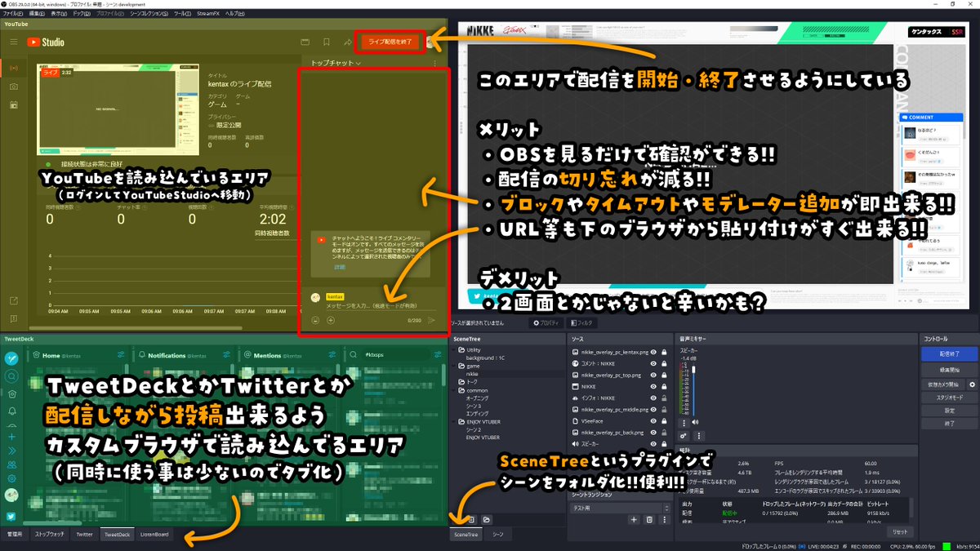This screenshot has height=551, width=980.
Task: Click the clapperboard highlight icon in Studio header
Action: coord(305,42)
